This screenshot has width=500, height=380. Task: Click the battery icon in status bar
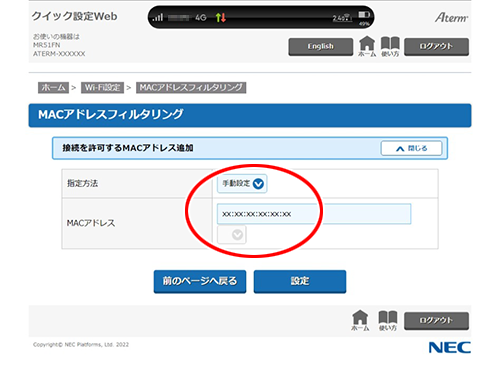[x=364, y=15]
